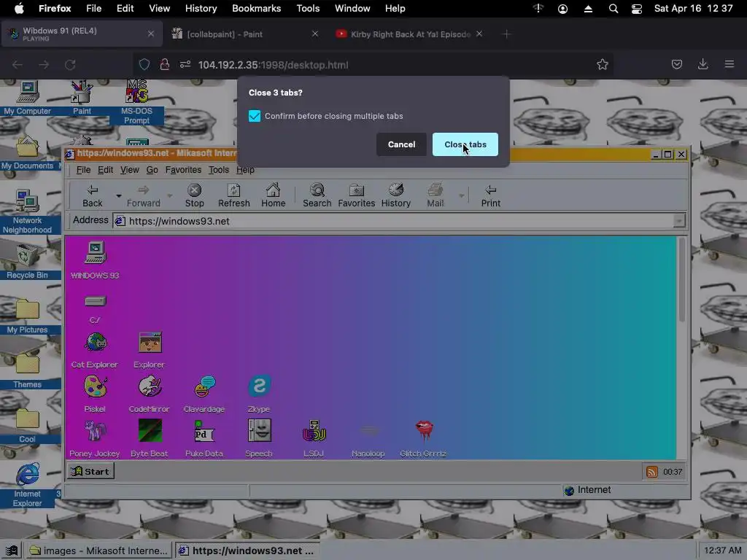
Task: Switch to Kirby Right Back At Ya tab
Action: tap(410, 34)
